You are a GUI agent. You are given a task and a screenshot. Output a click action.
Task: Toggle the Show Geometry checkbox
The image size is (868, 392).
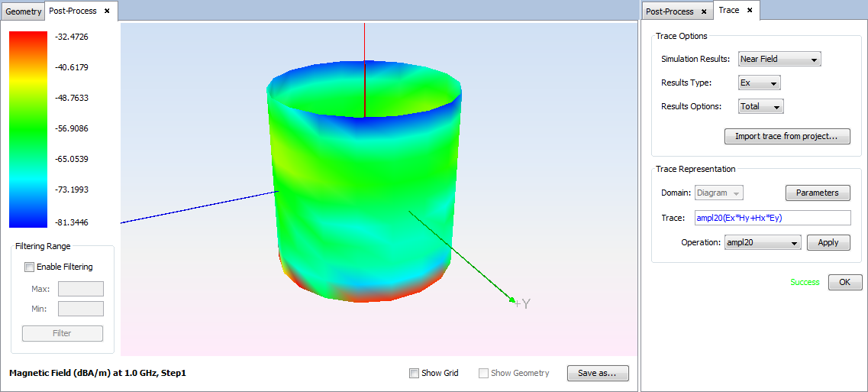[483, 373]
